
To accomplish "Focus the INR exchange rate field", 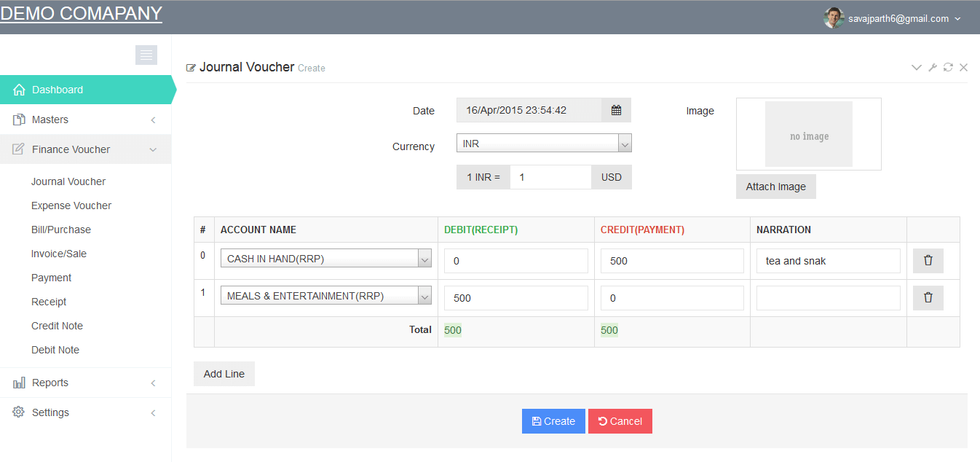I will 550,177.
